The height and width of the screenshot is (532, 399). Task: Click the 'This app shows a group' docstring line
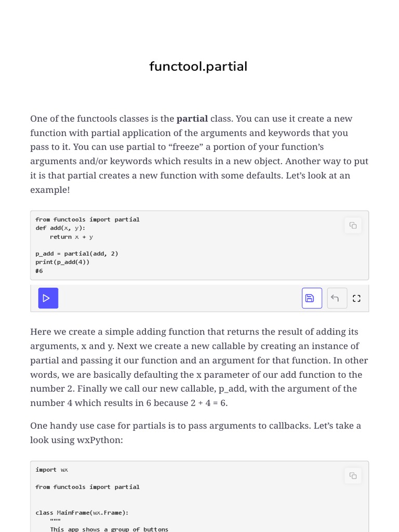(109, 529)
